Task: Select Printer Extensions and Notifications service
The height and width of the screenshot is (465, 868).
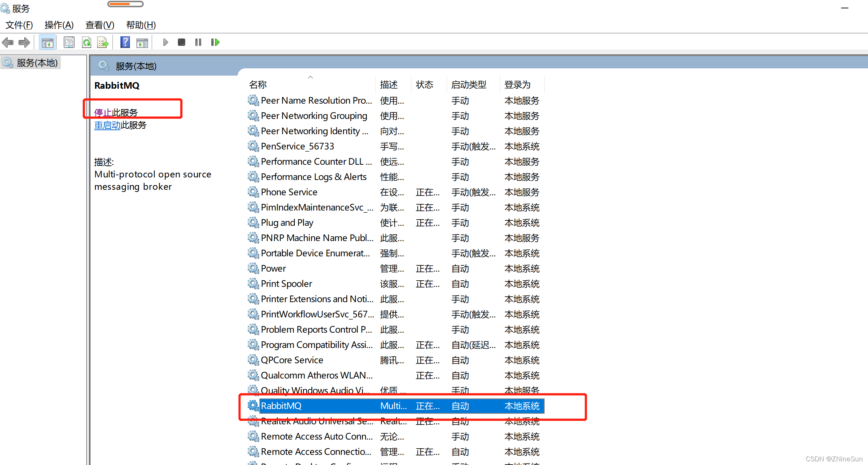Action: pyautogui.click(x=396, y=299)
